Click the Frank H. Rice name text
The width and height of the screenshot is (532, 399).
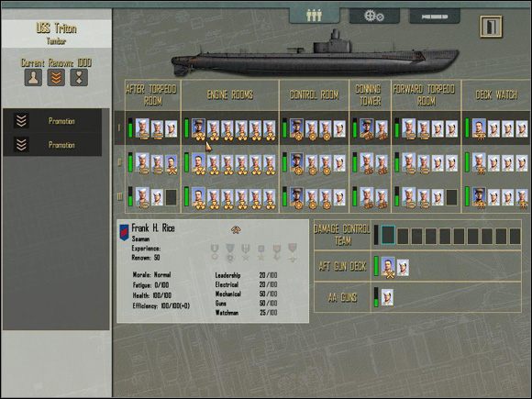pos(153,228)
